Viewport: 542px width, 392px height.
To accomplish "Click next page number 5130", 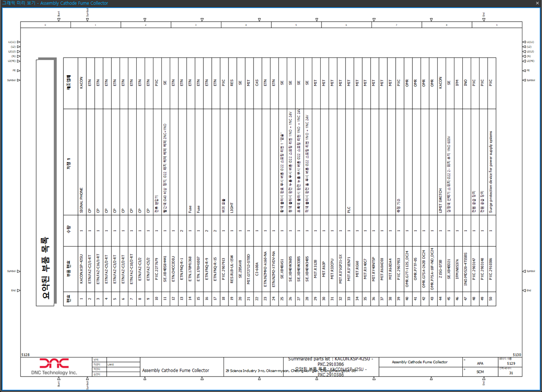I will [x=517, y=355].
